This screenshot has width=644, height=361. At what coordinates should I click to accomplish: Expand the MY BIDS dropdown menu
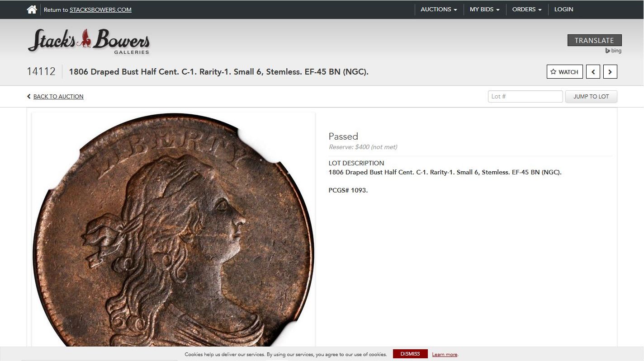[485, 9]
